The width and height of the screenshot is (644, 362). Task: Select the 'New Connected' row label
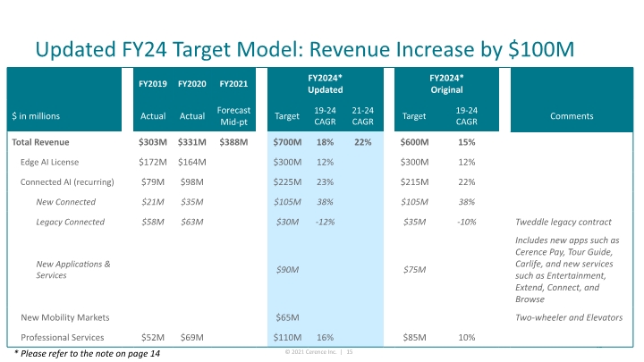tap(65, 202)
